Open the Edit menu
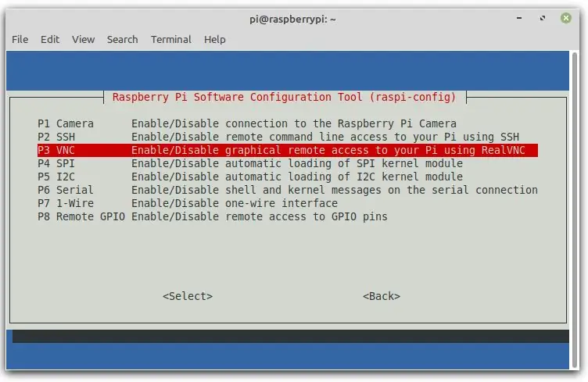 (x=50, y=39)
